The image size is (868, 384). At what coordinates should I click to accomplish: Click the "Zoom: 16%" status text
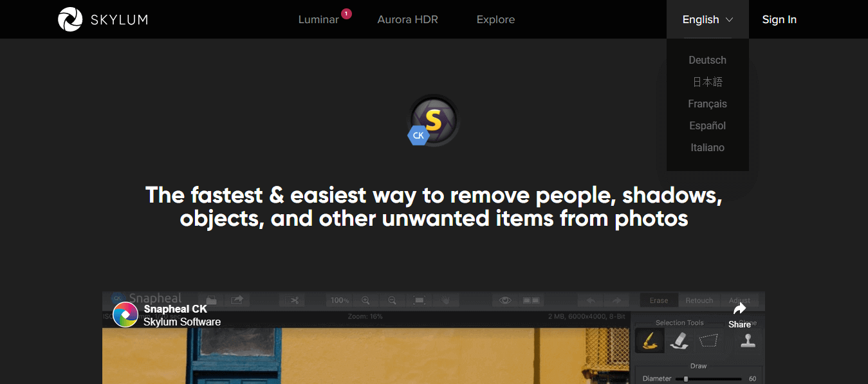pyautogui.click(x=365, y=316)
